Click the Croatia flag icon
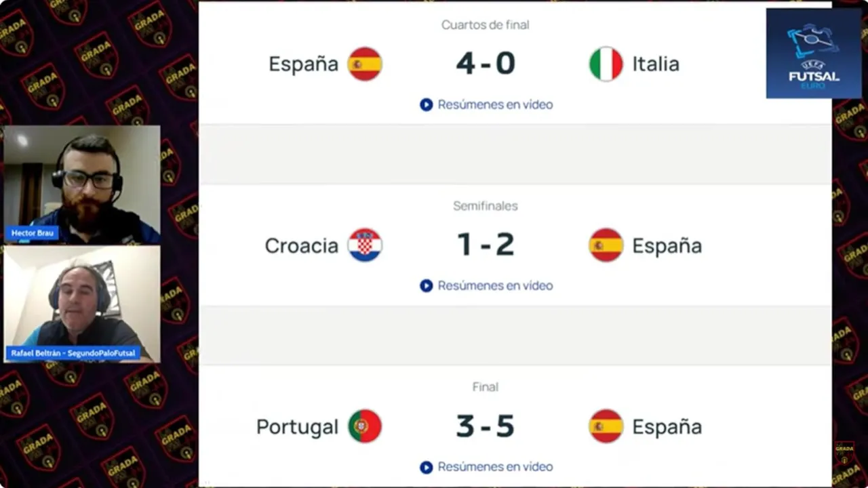 [x=365, y=245]
